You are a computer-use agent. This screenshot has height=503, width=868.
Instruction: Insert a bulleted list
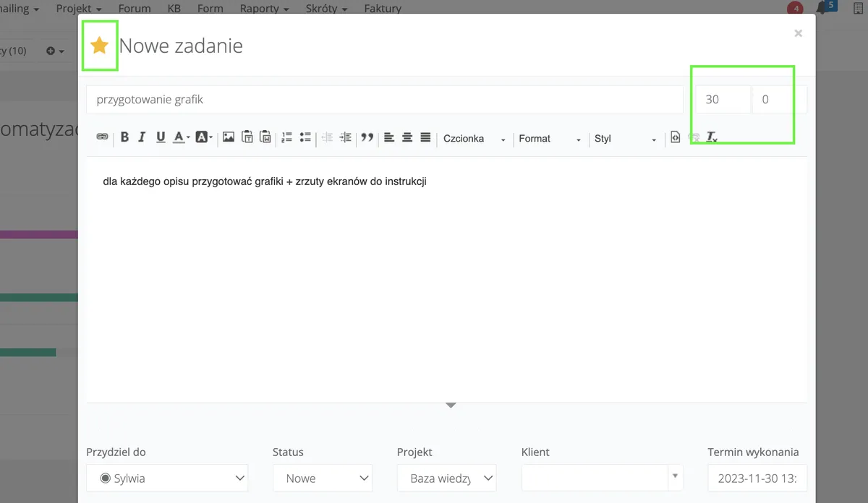(305, 137)
